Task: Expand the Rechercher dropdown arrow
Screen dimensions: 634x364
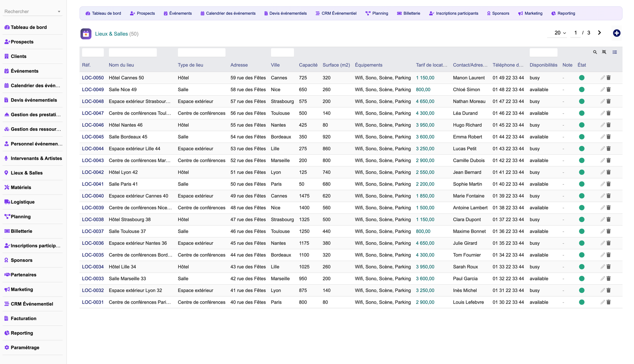Action: coord(59,12)
